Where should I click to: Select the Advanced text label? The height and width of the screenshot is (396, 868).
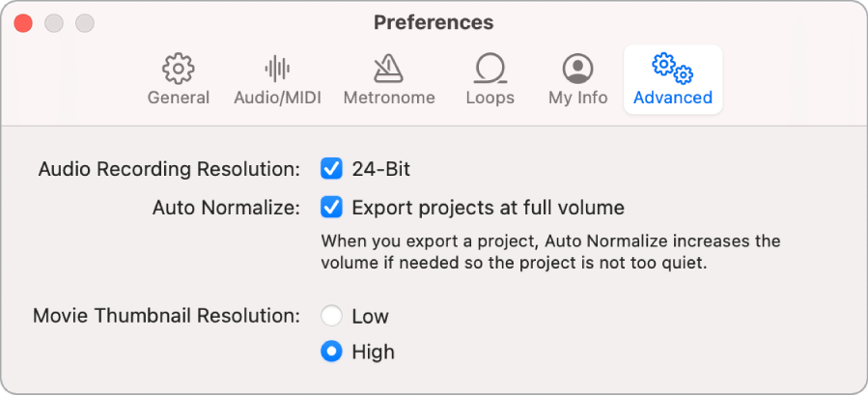[673, 98]
